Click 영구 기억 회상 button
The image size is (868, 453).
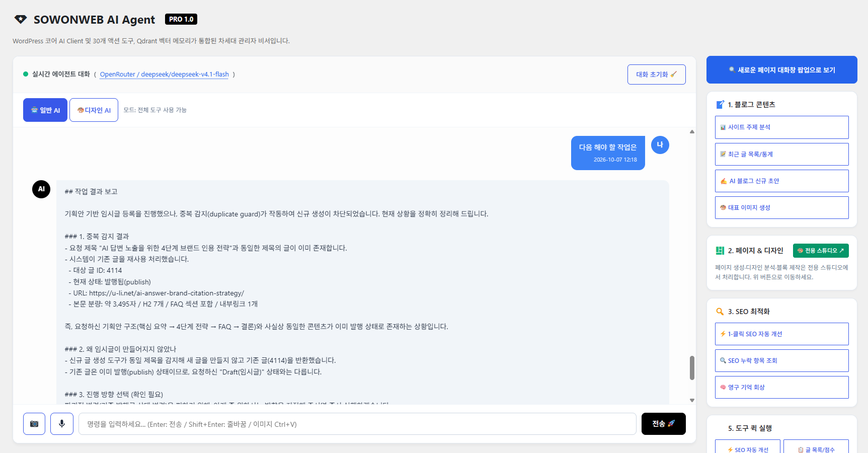pos(782,387)
